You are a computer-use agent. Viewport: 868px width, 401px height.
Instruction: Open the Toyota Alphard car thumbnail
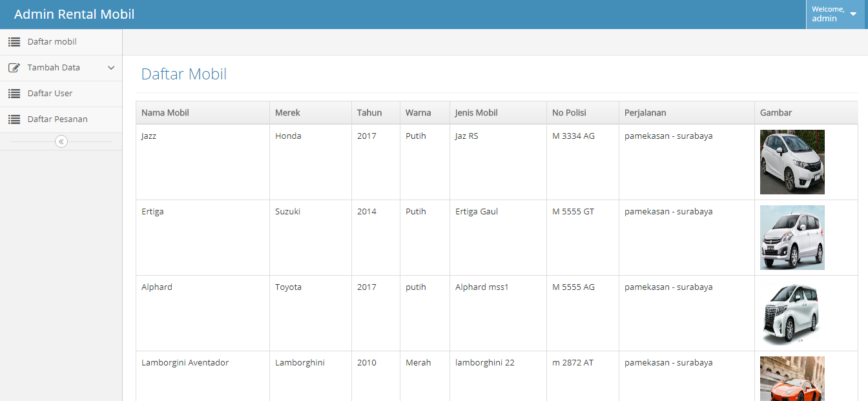[792, 313]
